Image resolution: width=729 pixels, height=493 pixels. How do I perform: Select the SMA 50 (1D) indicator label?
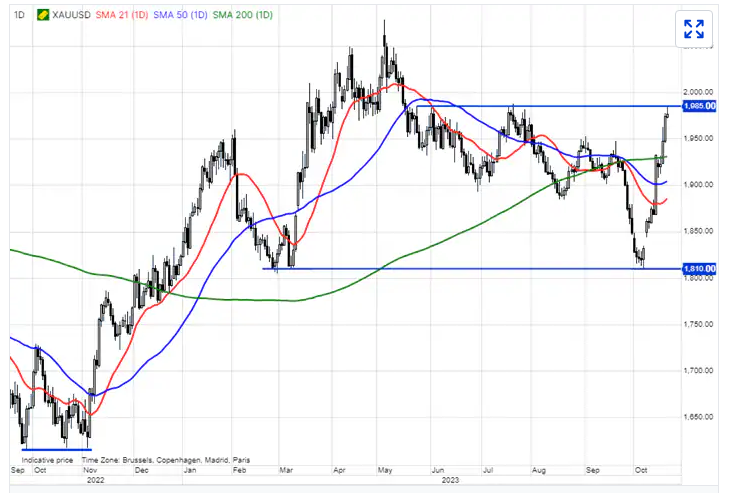coord(180,15)
